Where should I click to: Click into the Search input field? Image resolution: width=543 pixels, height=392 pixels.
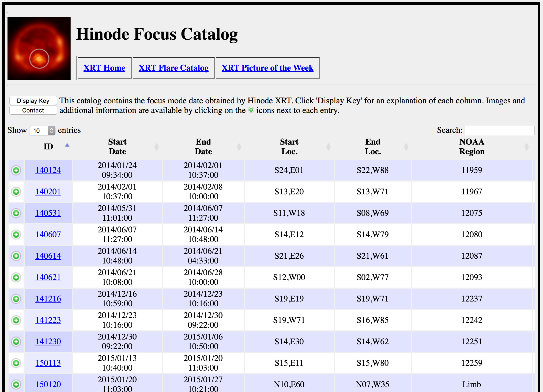click(500, 130)
